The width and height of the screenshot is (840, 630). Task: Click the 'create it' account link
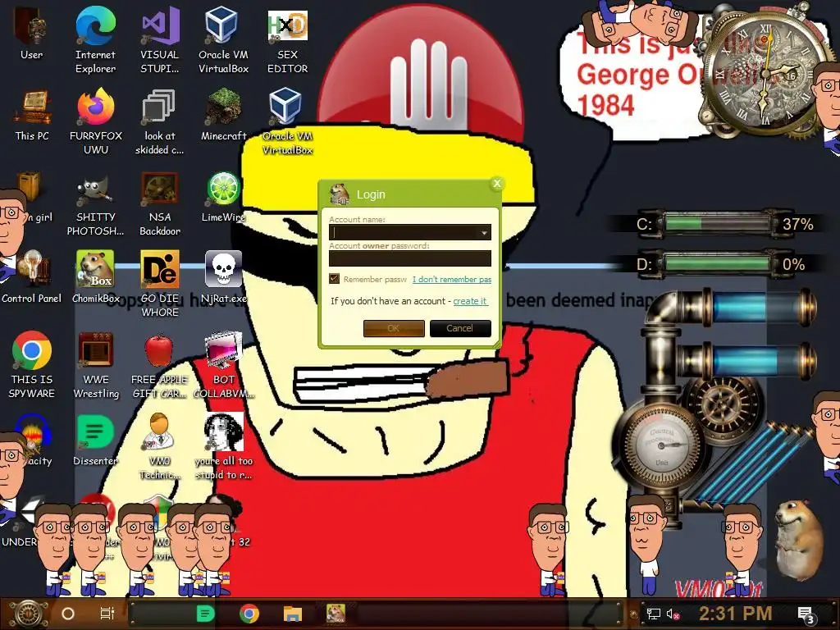470,301
